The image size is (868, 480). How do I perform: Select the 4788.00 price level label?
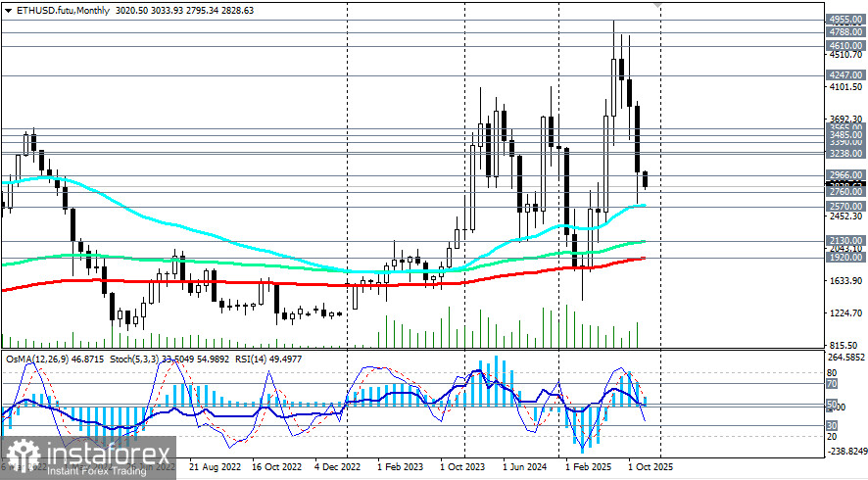(845, 32)
